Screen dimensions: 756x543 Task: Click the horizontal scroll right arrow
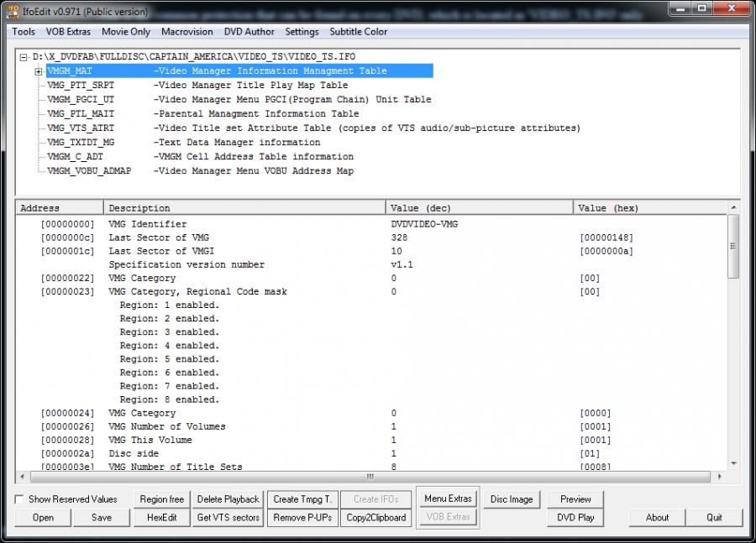point(719,477)
